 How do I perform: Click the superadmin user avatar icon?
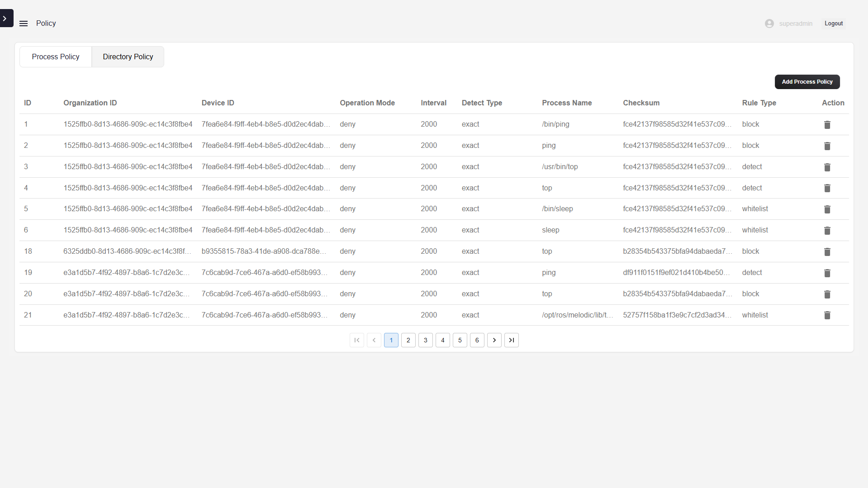point(769,24)
